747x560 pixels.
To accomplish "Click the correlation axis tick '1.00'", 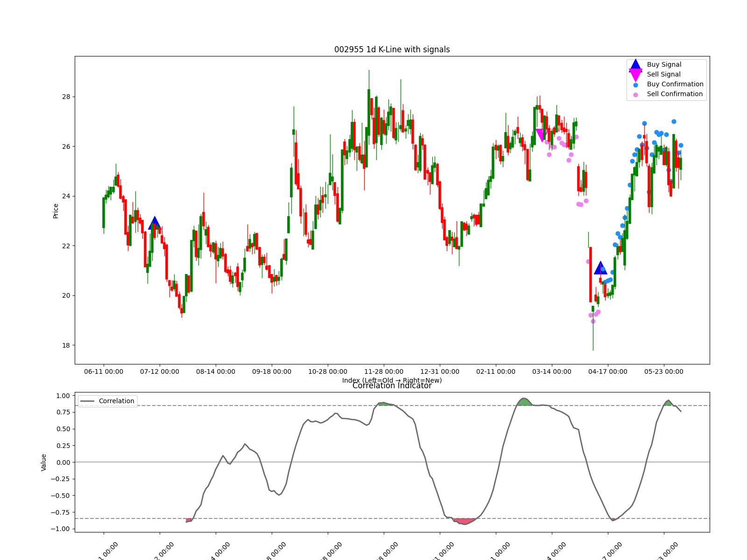I will tap(63, 396).
